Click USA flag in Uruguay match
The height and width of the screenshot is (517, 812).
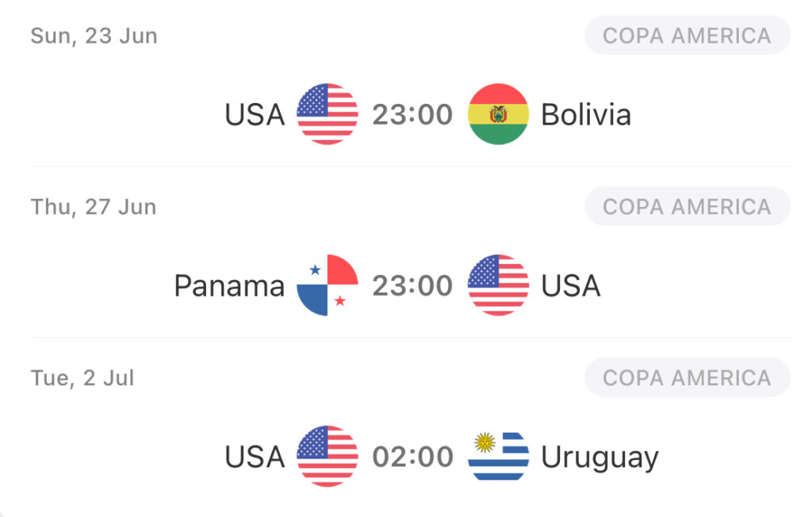tap(327, 456)
